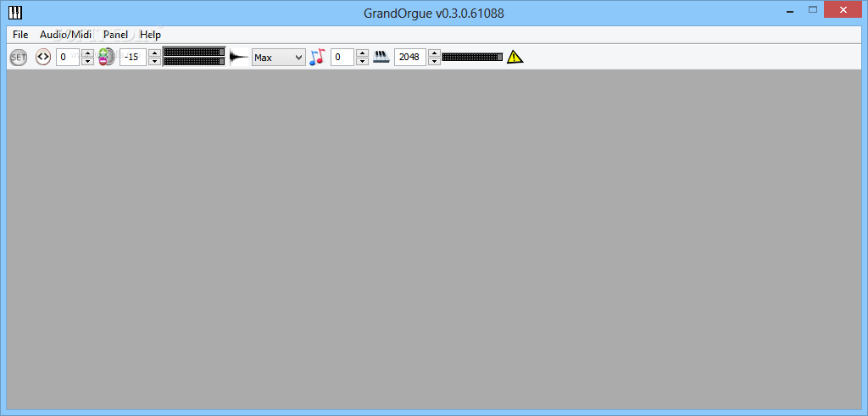Click the yellow warning panic icon
Viewport: 868px width, 416px height.
(x=515, y=57)
